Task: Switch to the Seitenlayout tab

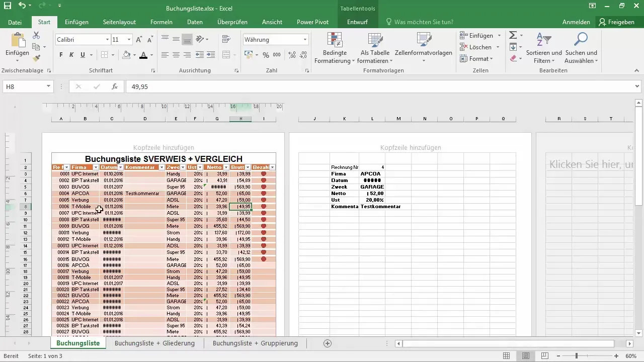Action: (119, 22)
